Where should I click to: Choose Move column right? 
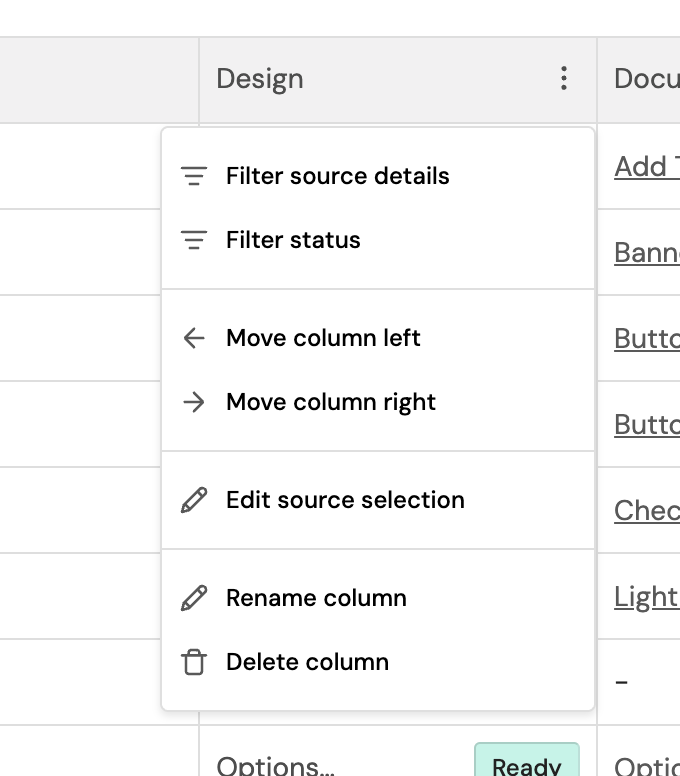point(331,403)
